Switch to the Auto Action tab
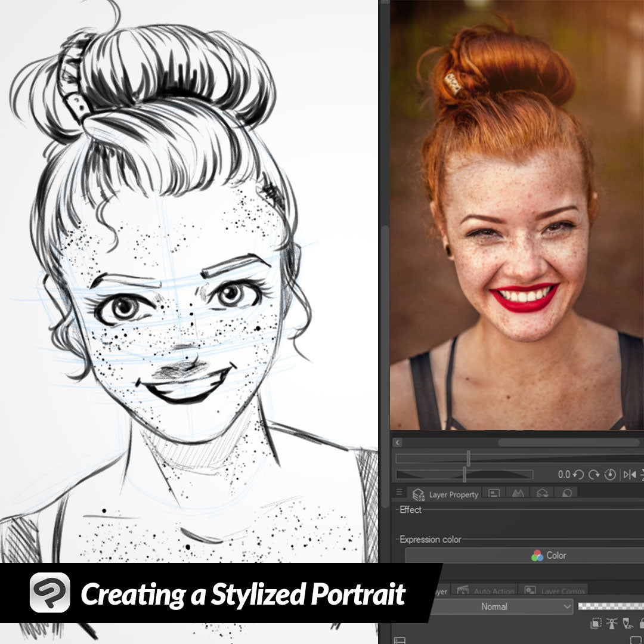This screenshot has height=644, width=644. (x=487, y=591)
